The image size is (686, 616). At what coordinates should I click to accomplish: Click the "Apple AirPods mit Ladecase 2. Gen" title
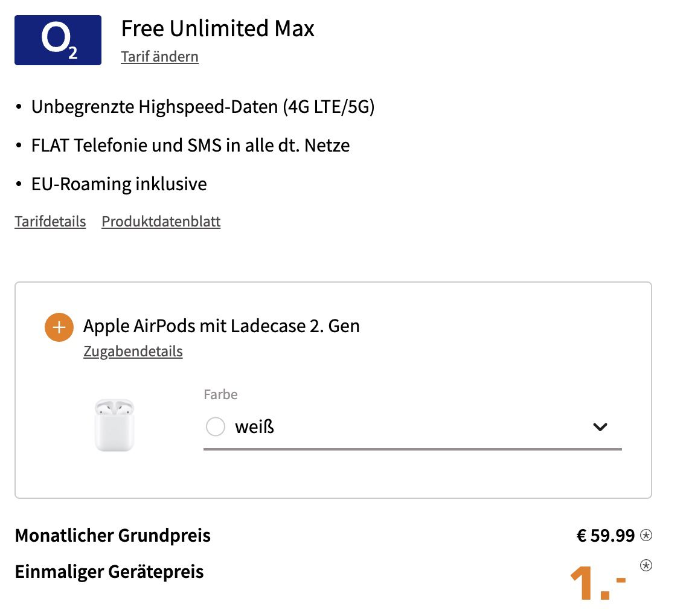point(221,326)
